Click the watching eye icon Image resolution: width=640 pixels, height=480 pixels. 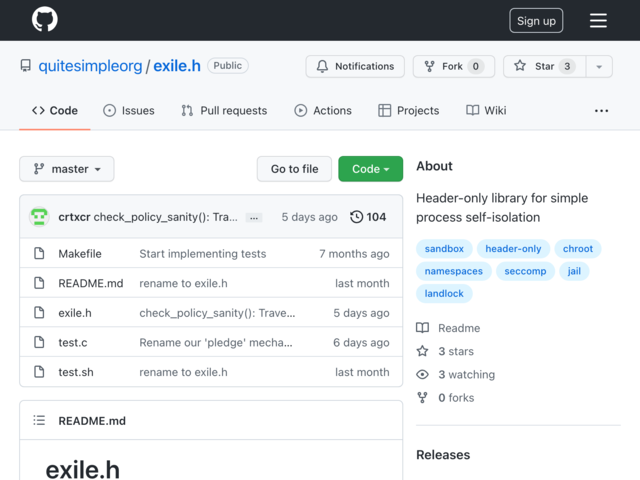422,374
